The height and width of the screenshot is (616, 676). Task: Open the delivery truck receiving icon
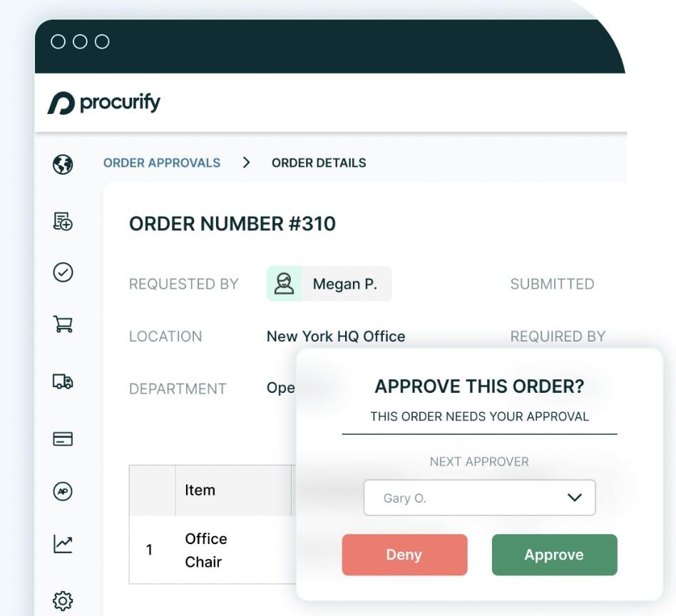pyautogui.click(x=63, y=381)
